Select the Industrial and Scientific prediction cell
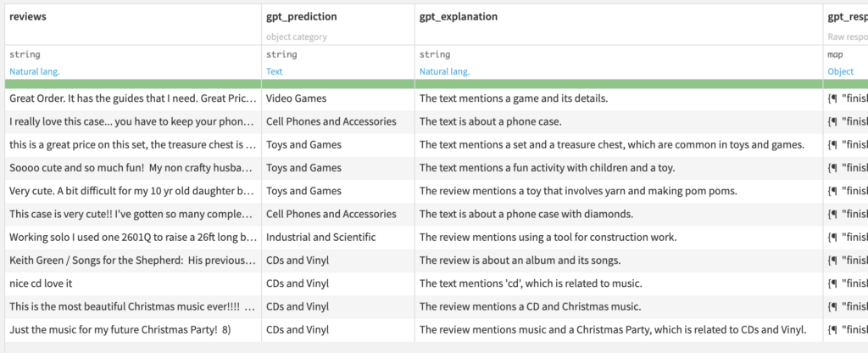 click(320, 238)
